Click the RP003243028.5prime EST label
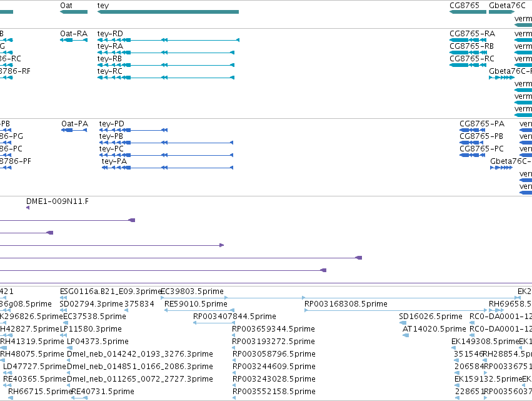 click(274, 379)
